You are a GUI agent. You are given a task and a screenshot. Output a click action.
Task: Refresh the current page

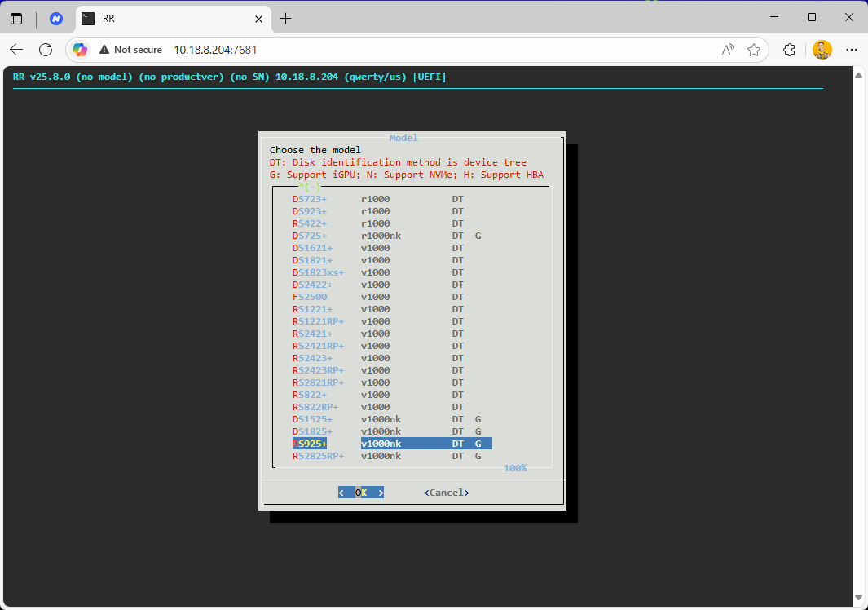[46, 50]
